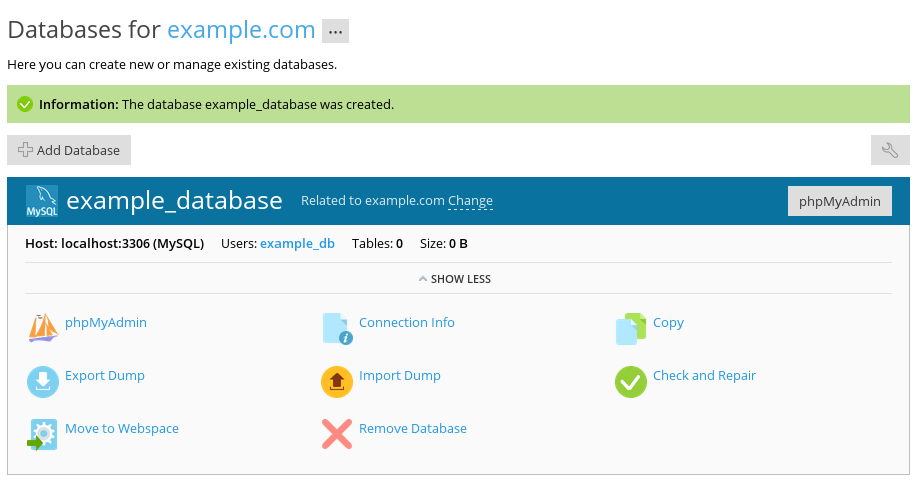This screenshot has width=916, height=495.
Task: Click the red X Remove Database icon
Action: 337,434
